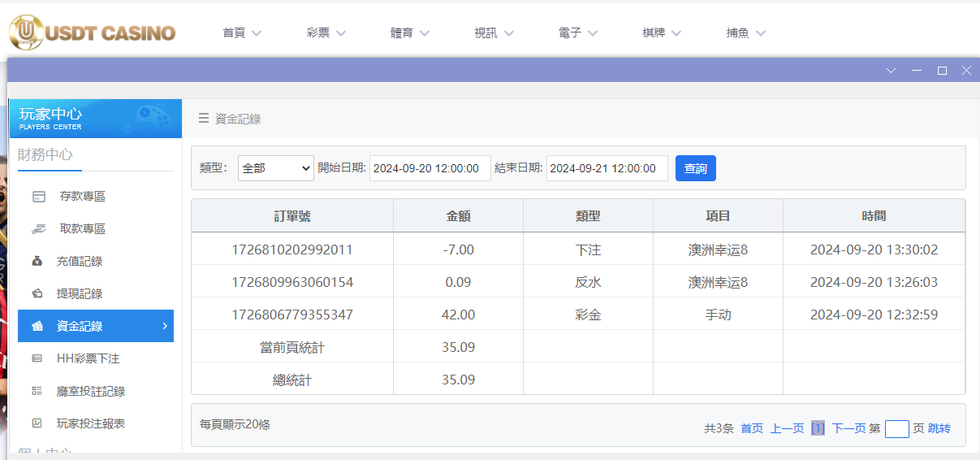The height and width of the screenshot is (460, 980).
Task: Click the withdrawal records icon
Action: tap(37, 294)
